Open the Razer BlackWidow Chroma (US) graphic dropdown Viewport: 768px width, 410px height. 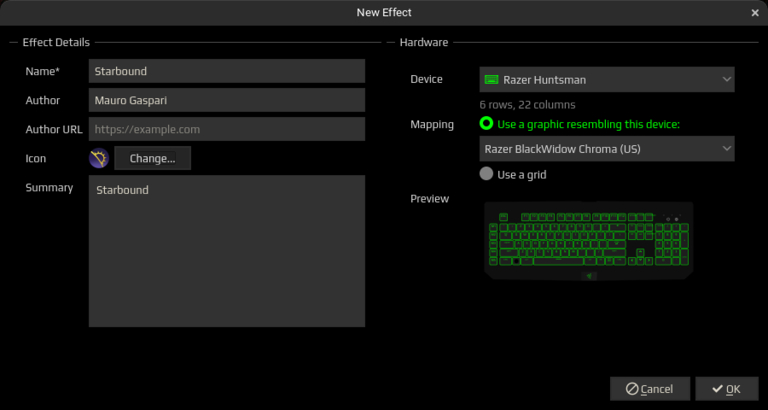pos(607,148)
